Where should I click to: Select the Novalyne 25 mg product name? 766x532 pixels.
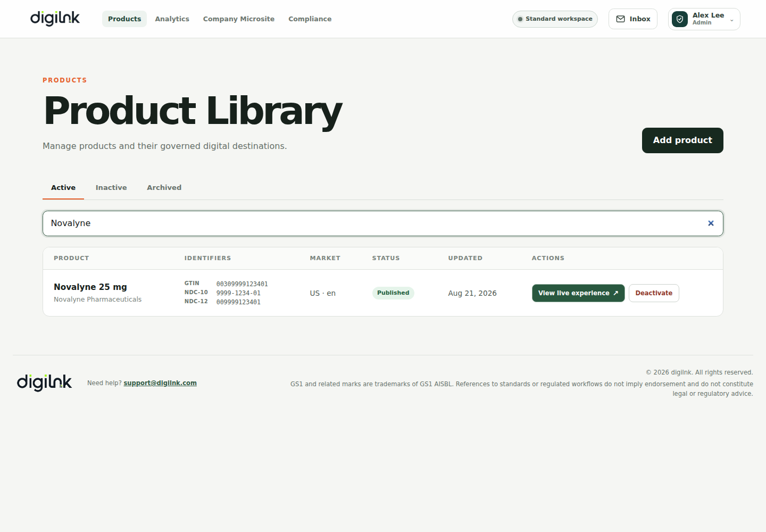click(x=90, y=287)
